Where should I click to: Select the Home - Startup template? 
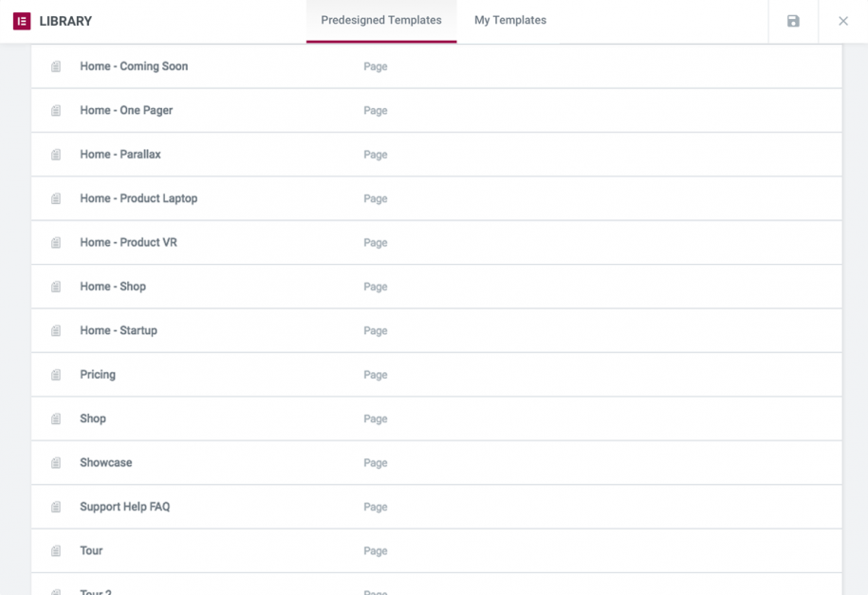(119, 330)
